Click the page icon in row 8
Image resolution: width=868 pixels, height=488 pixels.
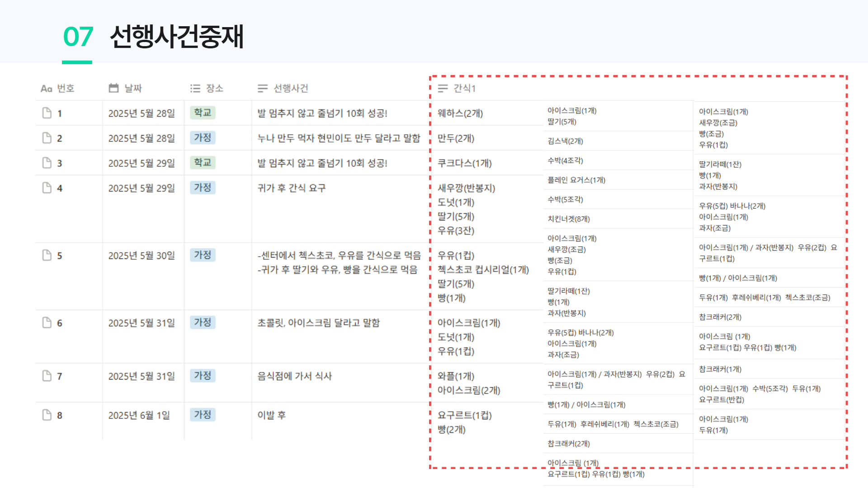(47, 415)
